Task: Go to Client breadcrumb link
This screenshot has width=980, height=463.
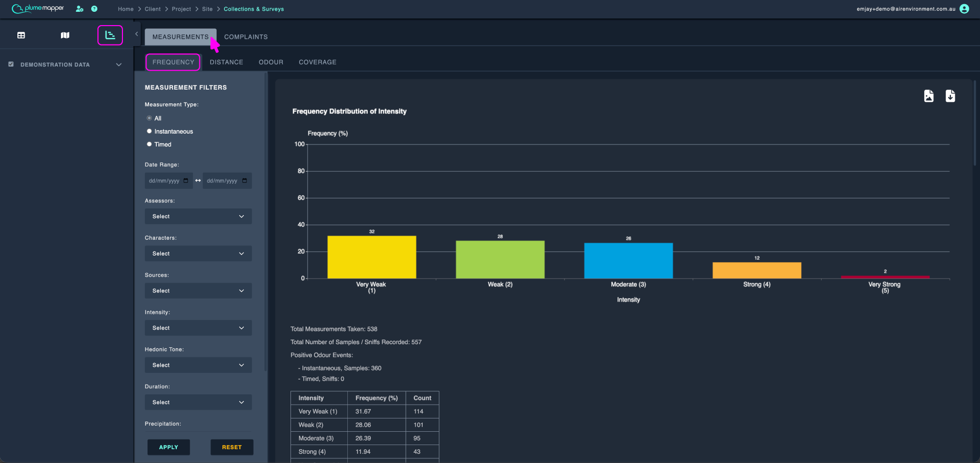Action: pyautogui.click(x=153, y=9)
